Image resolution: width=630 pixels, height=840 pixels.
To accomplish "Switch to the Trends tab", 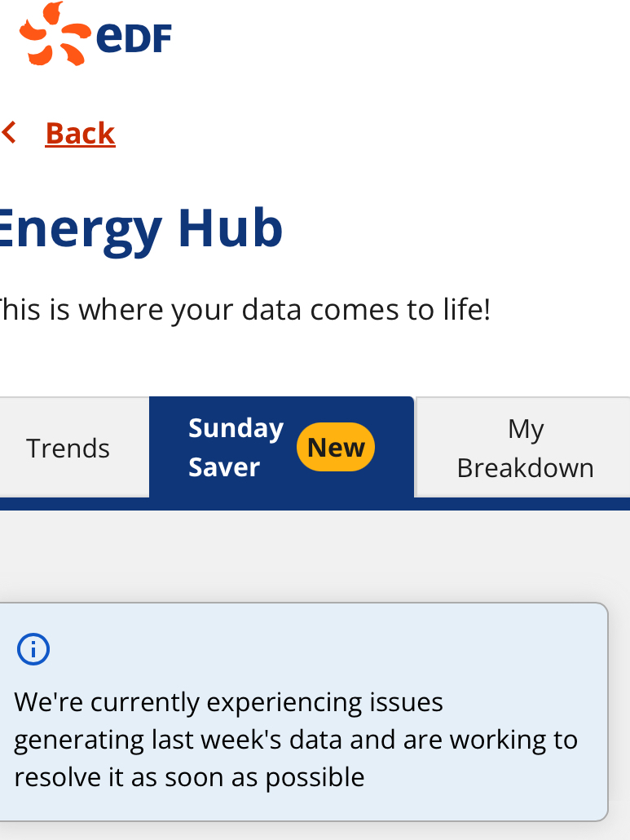I will 68,448.
